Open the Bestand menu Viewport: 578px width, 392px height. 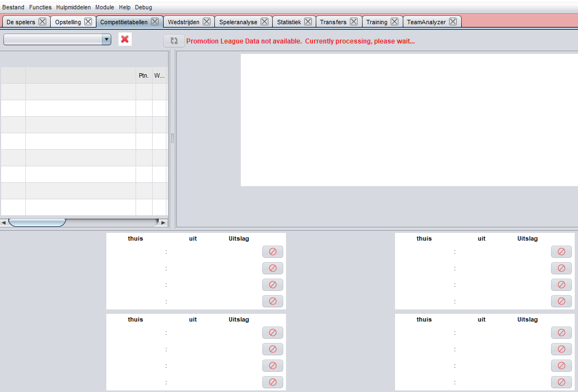(13, 7)
